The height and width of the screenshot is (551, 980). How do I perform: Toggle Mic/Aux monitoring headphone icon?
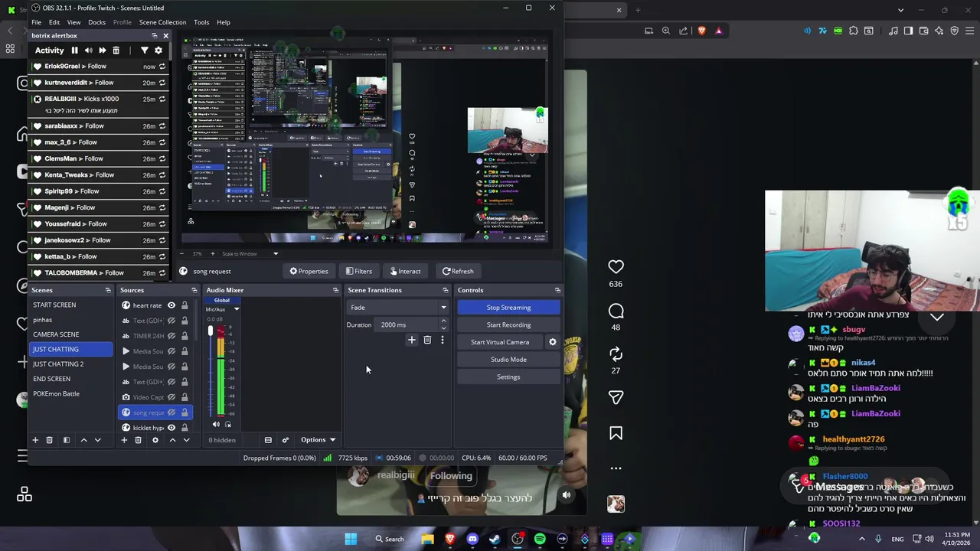coord(227,424)
